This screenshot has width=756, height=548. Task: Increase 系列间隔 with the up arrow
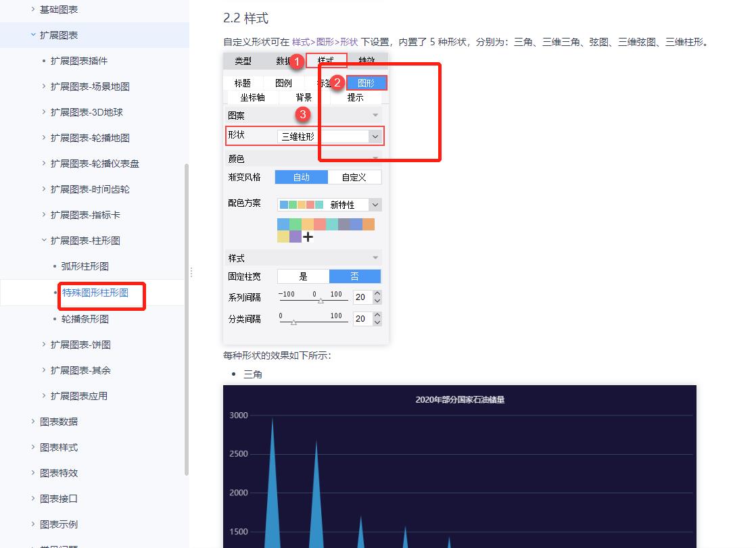(x=377, y=293)
